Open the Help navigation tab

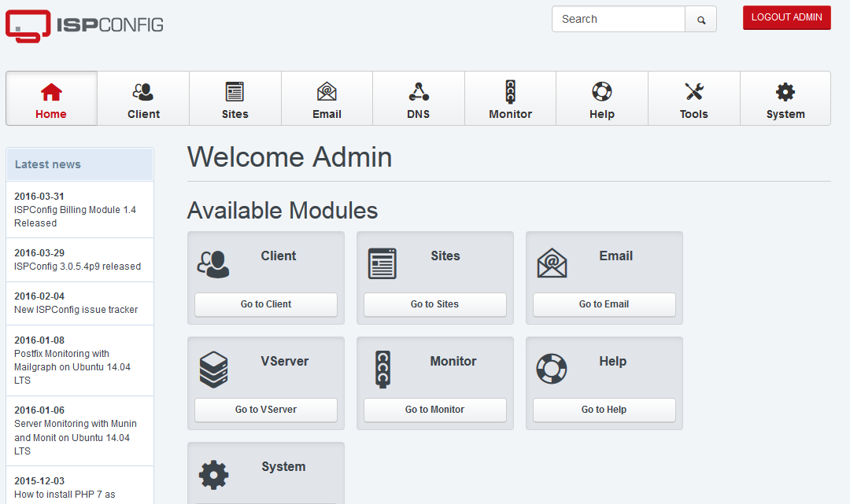point(602,98)
